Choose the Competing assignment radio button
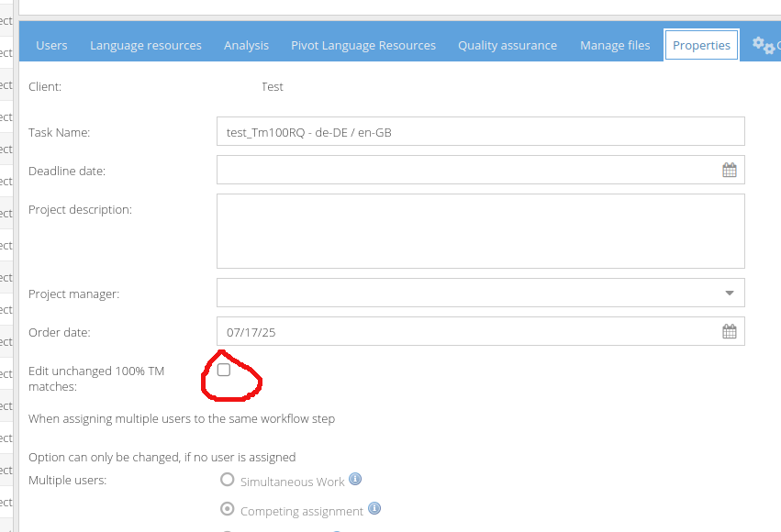 coord(228,510)
